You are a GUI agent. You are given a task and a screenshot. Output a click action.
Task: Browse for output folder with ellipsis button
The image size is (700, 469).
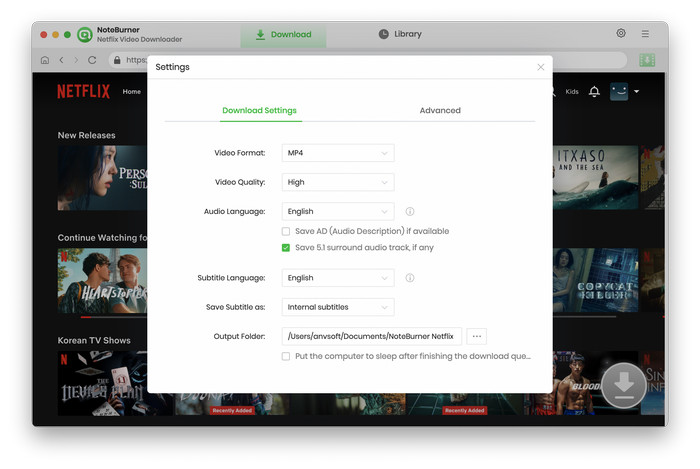pyautogui.click(x=476, y=336)
